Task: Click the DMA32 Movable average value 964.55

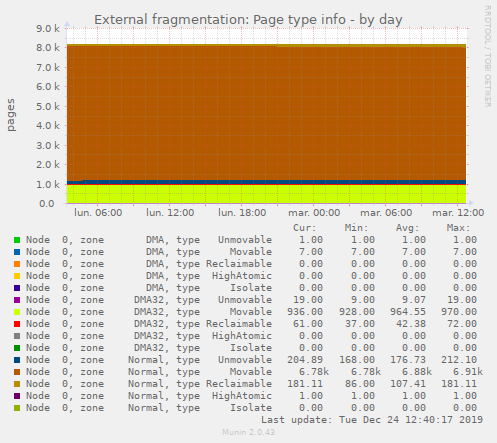Action: click(408, 312)
